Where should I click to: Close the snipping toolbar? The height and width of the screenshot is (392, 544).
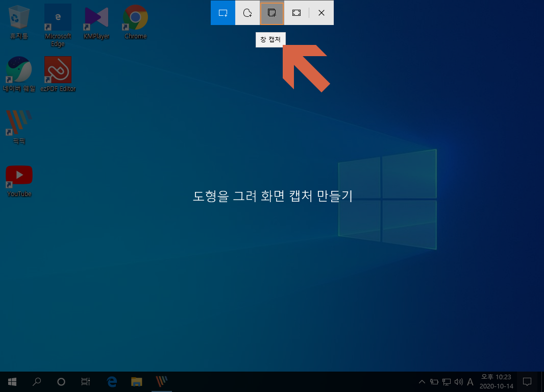click(322, 13)
